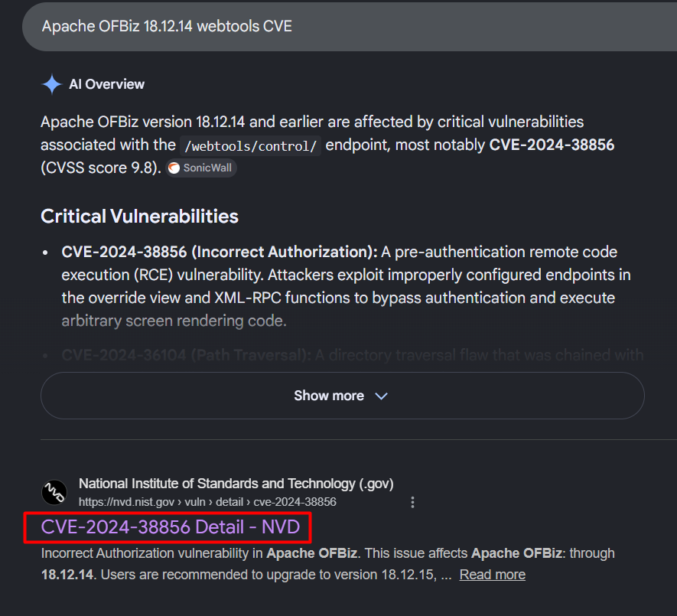Click the chevron arrow next to Show more
This screenshot has height=616, width=677.
[x=381, y=396]
